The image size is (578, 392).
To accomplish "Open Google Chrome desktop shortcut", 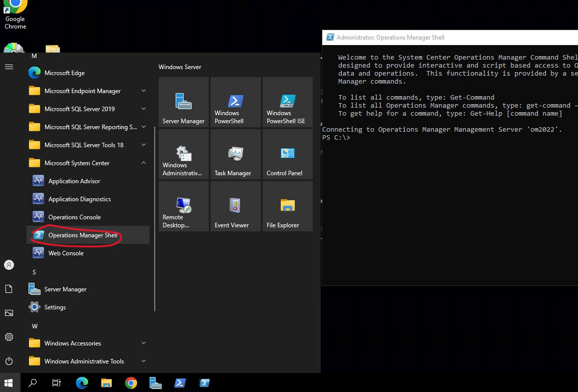I will click(15, 15).
